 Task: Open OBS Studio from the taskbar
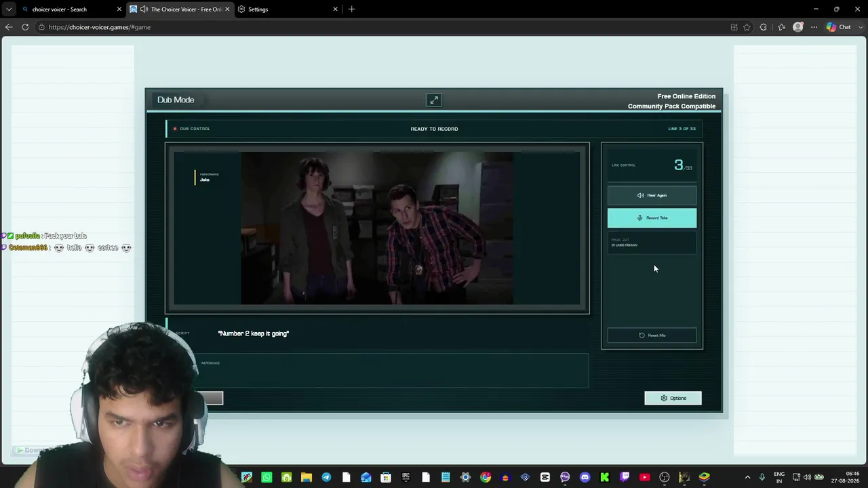click(665, 477)
